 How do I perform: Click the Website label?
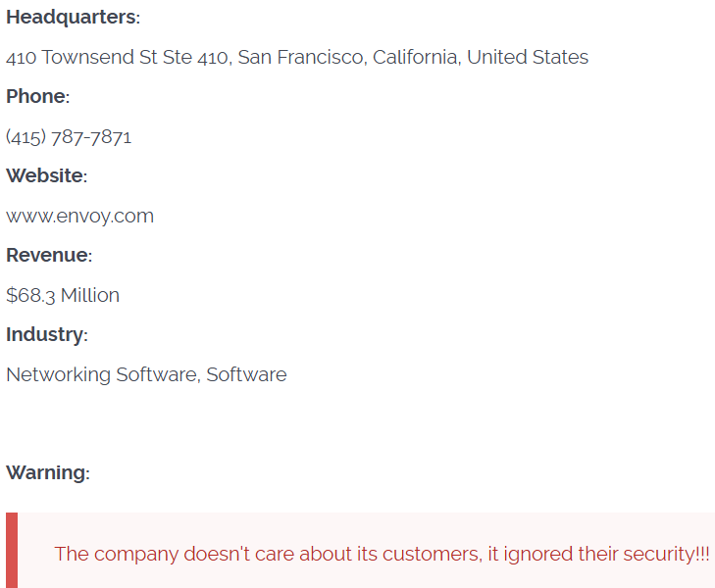click(45, 175)
